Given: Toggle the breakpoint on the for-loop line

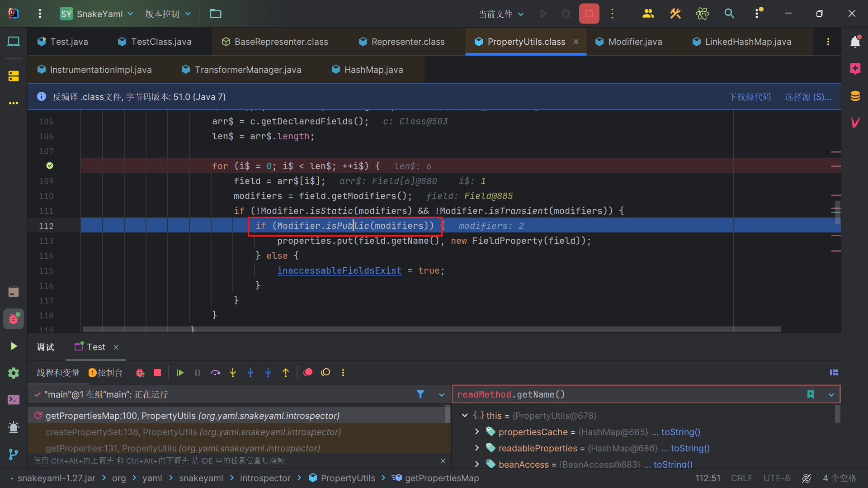Looking at the screenshot, I should pyautogui.click(x=50, y=166).
